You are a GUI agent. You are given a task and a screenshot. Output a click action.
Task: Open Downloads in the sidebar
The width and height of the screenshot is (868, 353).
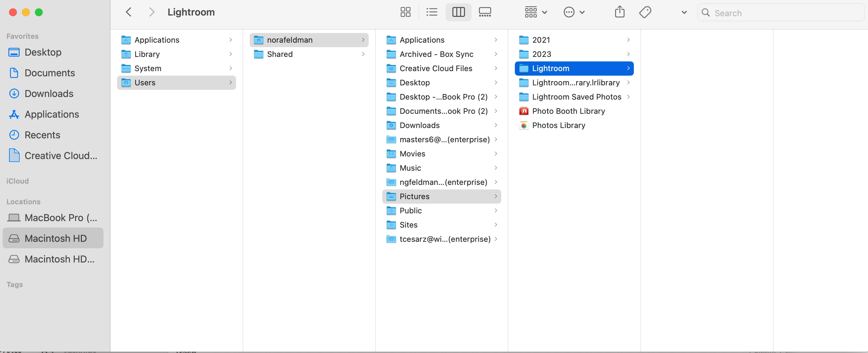(49, 94)
